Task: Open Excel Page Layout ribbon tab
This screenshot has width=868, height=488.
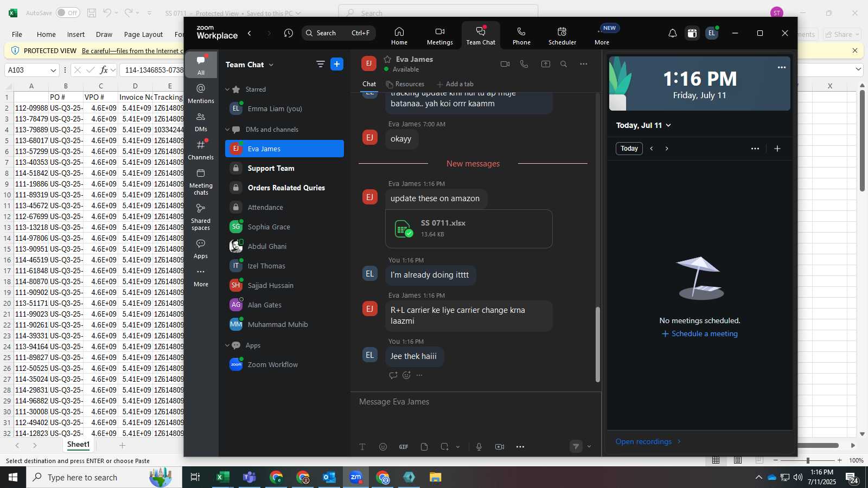Action: (x=143, y=34)
